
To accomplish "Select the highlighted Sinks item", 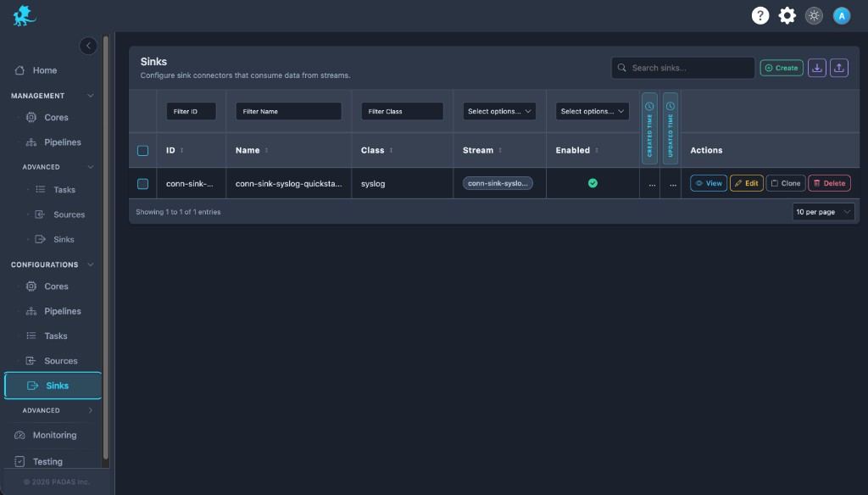I will (53, 386).
